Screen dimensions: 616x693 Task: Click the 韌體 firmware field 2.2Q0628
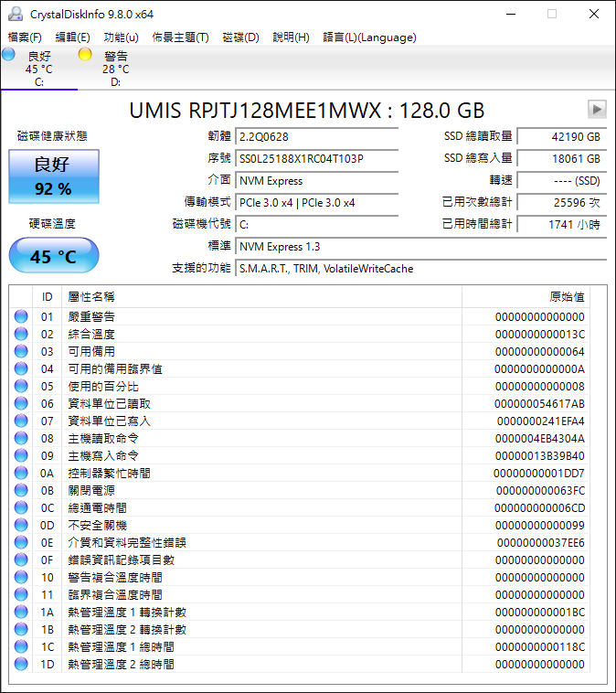point(316,137)
